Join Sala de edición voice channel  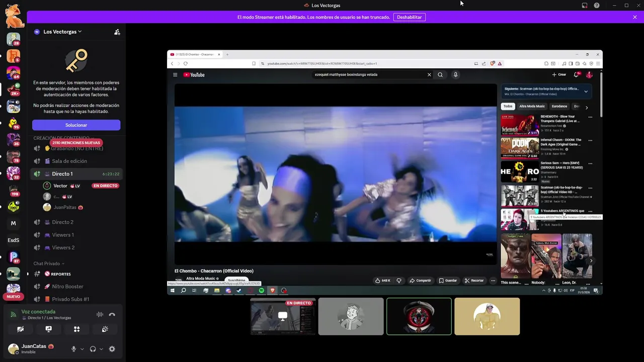pos(69,161)
